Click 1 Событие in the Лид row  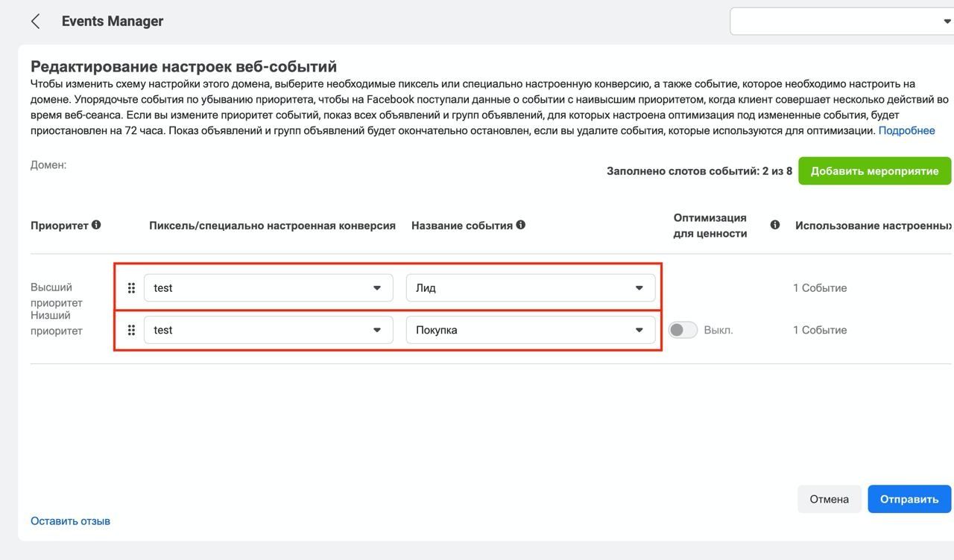[820, 288]
